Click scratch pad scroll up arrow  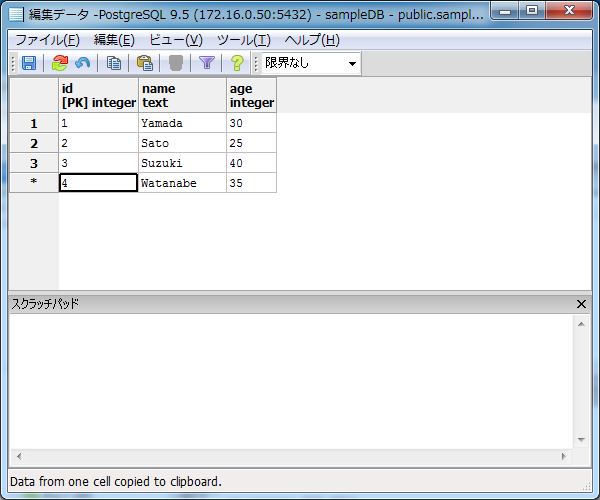[581, 324]
